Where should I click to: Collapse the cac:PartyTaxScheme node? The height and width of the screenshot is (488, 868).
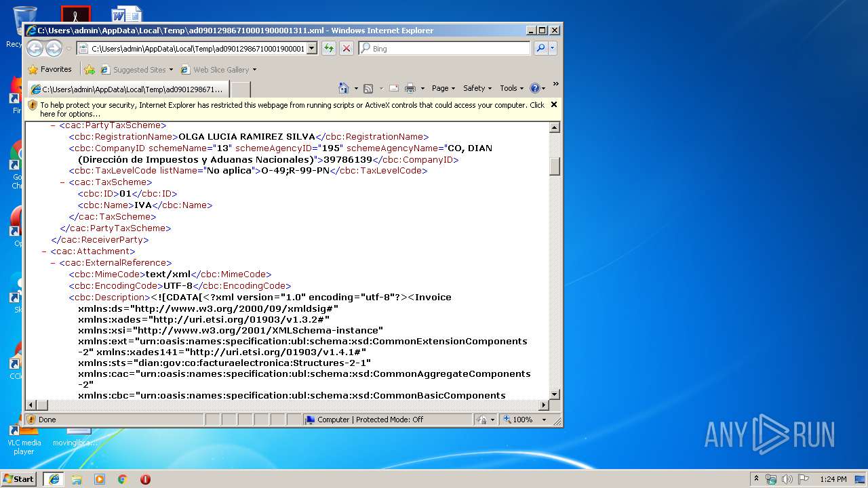53,125
